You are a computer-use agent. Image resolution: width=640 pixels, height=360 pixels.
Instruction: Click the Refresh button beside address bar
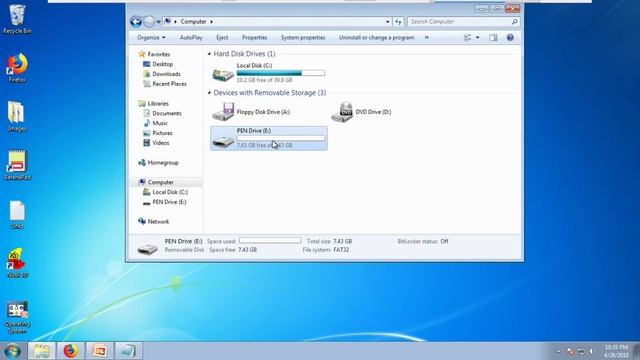(x=398, y=22)
